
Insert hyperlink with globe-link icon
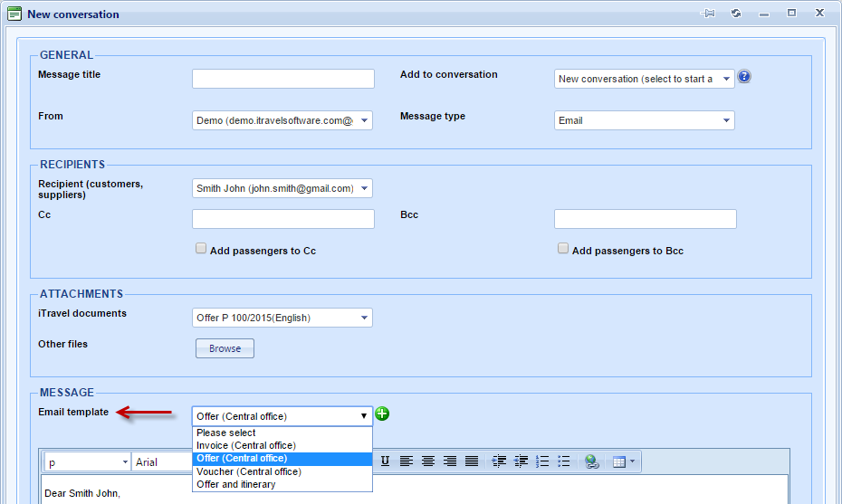pyautogui.click(x=592, y=461)
